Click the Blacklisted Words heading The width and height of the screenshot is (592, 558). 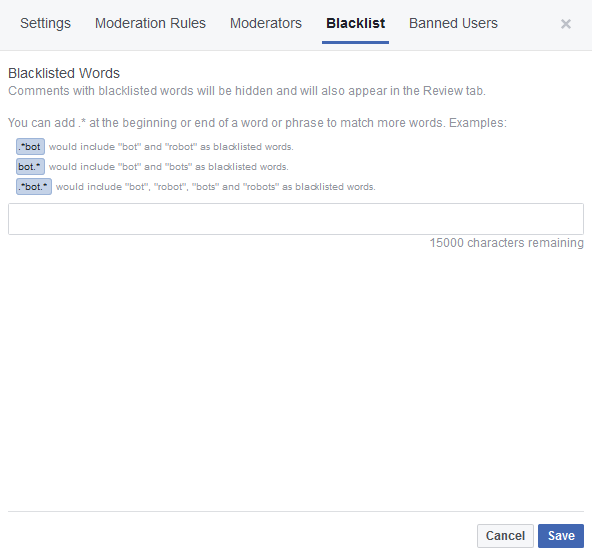[64, 73]
